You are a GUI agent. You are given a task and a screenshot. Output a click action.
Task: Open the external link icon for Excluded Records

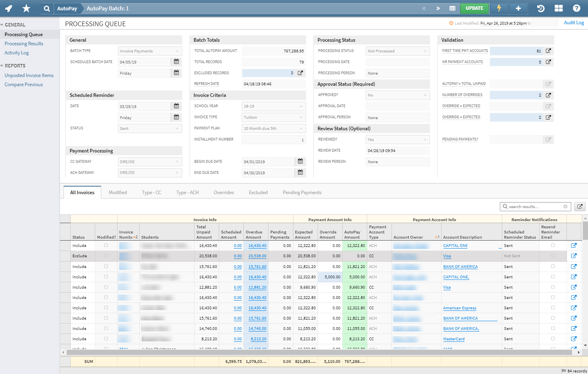[x=300, y=73]
